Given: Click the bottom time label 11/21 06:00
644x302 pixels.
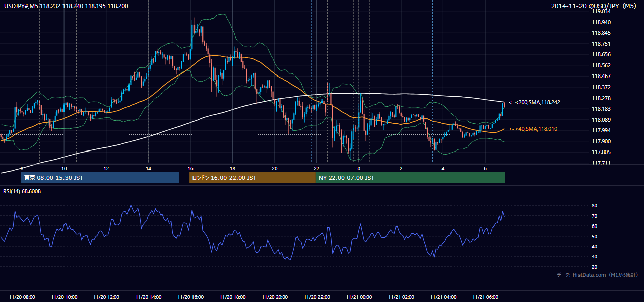Looking at the screenshot, I should pyautogui.click(x=485, y=297).
